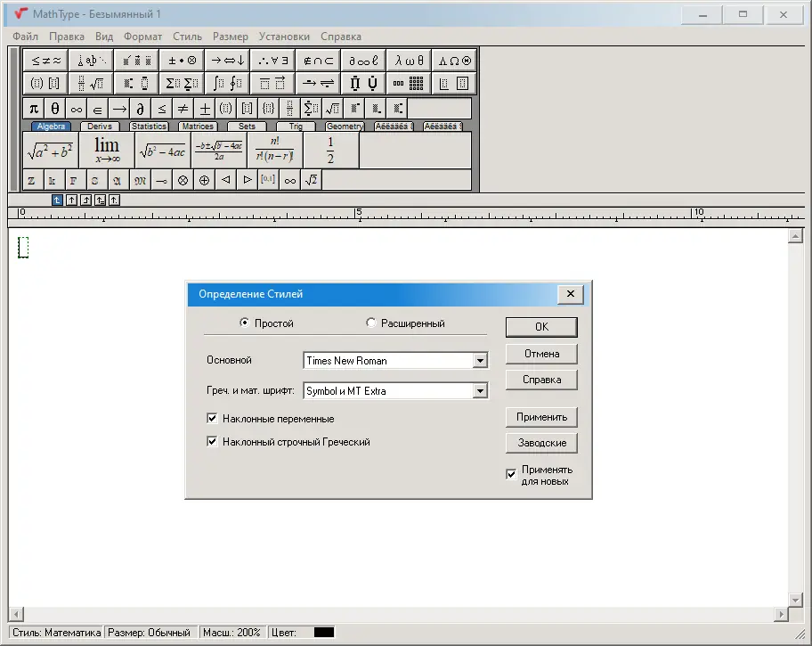Switch to the Matrices tab
Screen dimensions: 812x646
197,126
